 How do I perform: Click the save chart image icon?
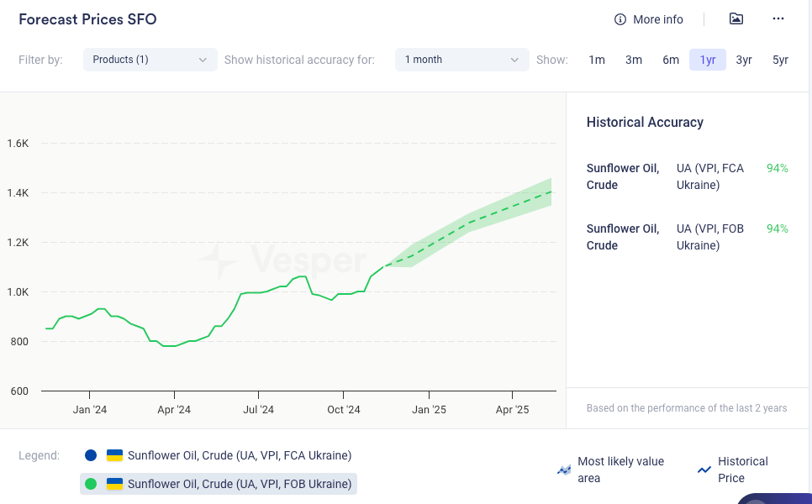click(736, 18)
